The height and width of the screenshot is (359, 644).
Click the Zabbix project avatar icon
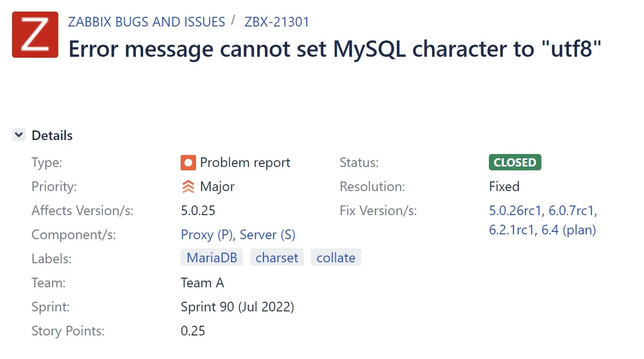[x=34, y=34]
